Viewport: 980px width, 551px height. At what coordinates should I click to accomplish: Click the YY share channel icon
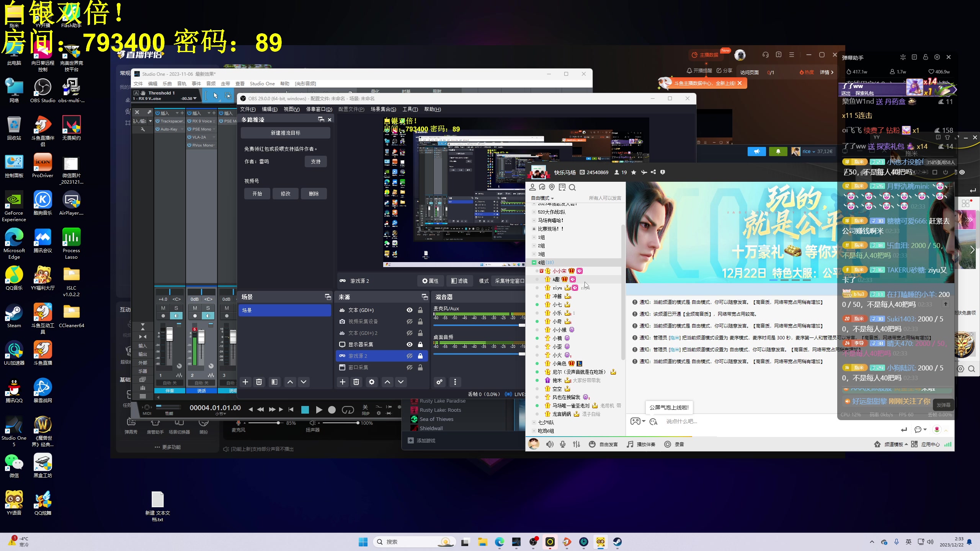click(x=653, y=172)
